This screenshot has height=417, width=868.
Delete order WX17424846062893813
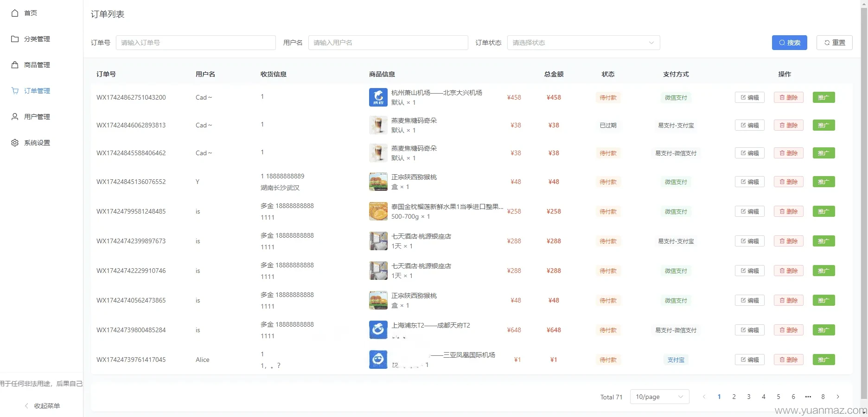788,125
